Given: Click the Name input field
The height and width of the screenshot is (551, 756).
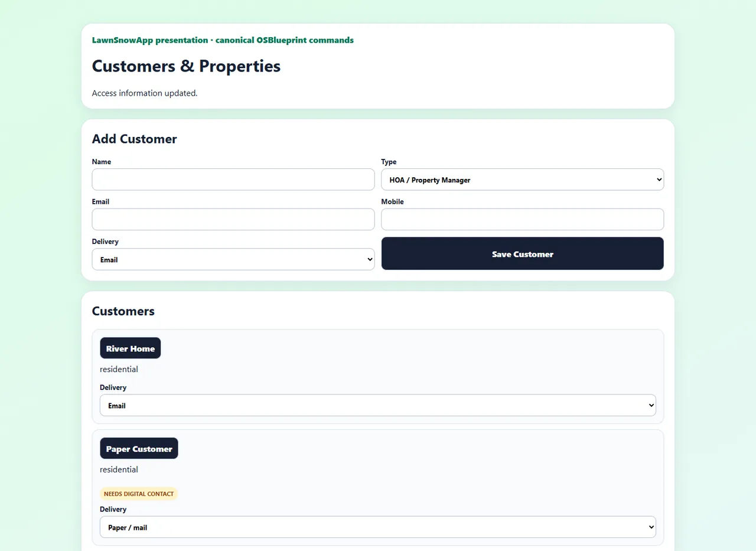Looking at the screenshot, I should [x=233, y=180].
